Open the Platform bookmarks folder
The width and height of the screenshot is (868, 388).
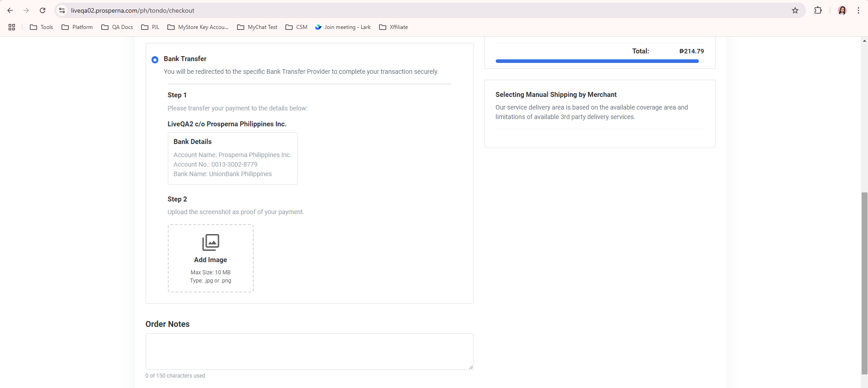[x=77, y=27]
